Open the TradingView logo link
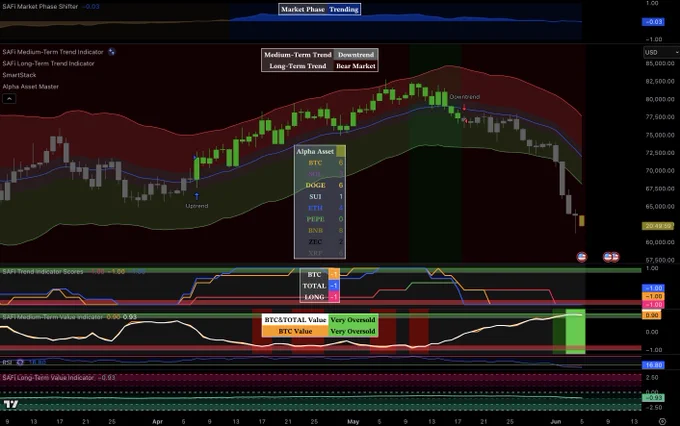Viewport: 680px width, 426px height. click(11, 404)
